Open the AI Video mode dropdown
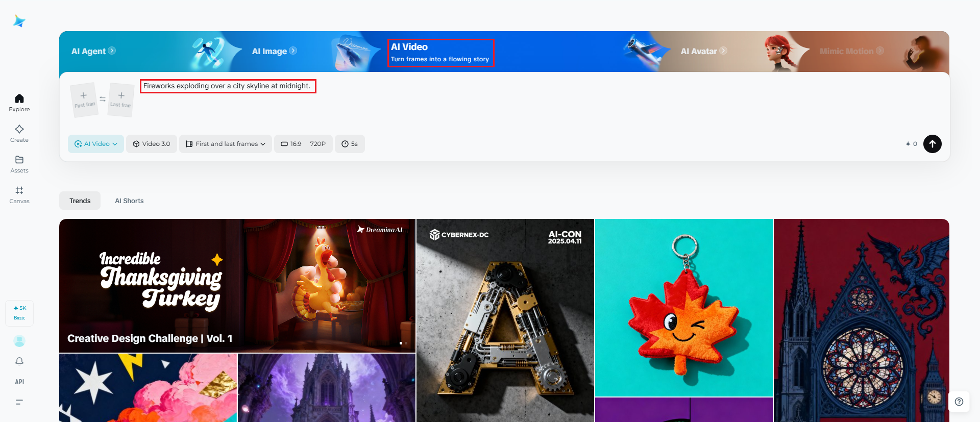The width and height of the screenshot is (980, 422). click(x=96, y=144)
